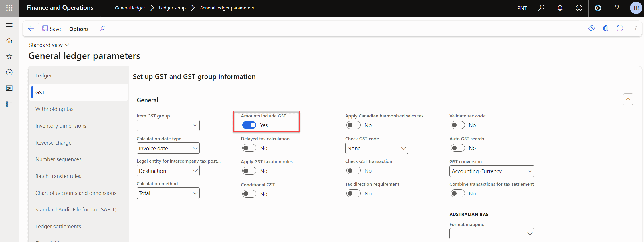
Task: Enable Delayed tax calculation
Action: point(249,148)
